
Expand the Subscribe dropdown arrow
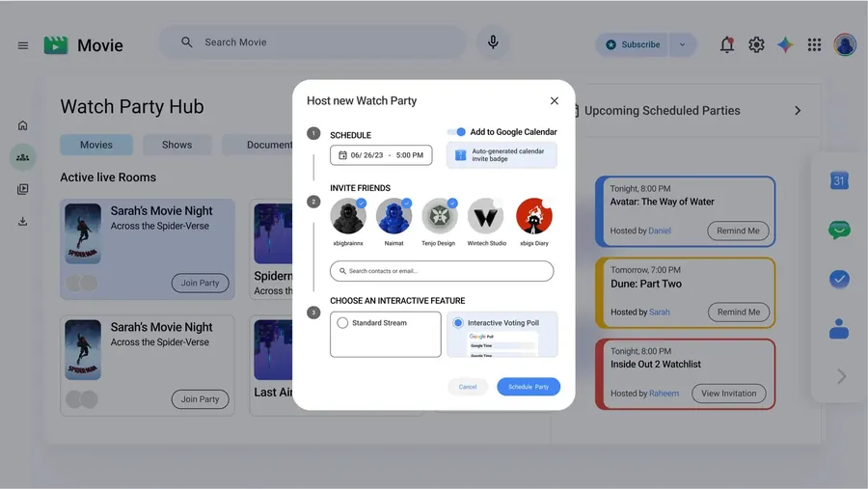point(682,45)
